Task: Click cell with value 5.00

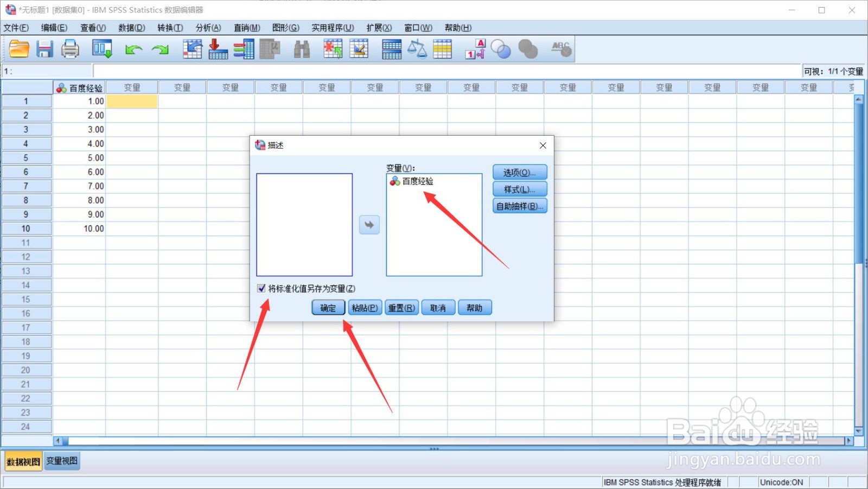Action: coord(79,158)
